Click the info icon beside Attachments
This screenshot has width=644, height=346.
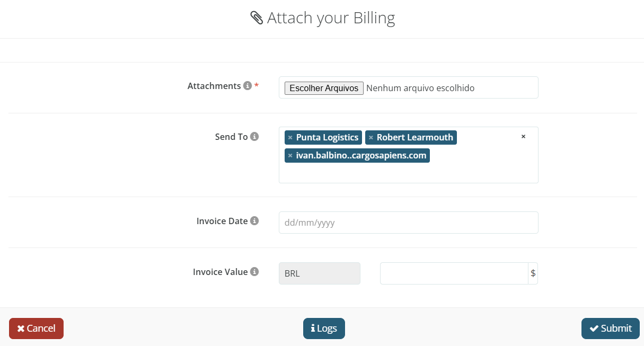coord(247,86)
